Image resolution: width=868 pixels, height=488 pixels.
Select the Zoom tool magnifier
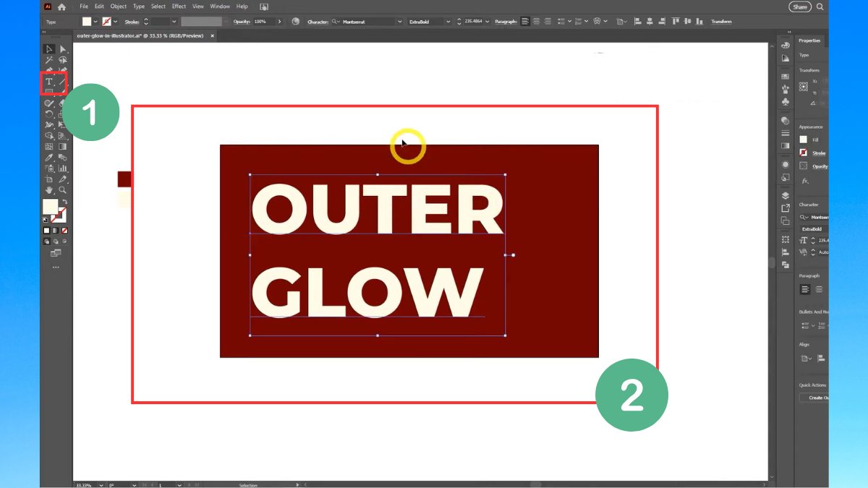63,189
